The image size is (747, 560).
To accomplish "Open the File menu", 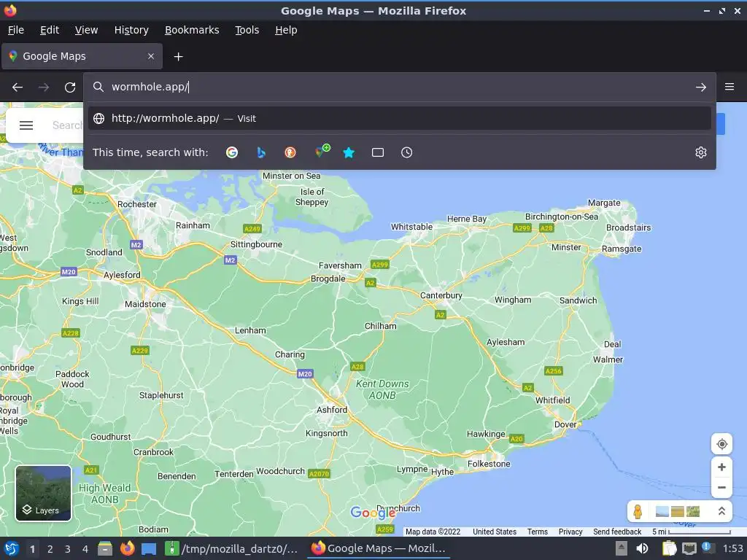I will click(16, 30).
